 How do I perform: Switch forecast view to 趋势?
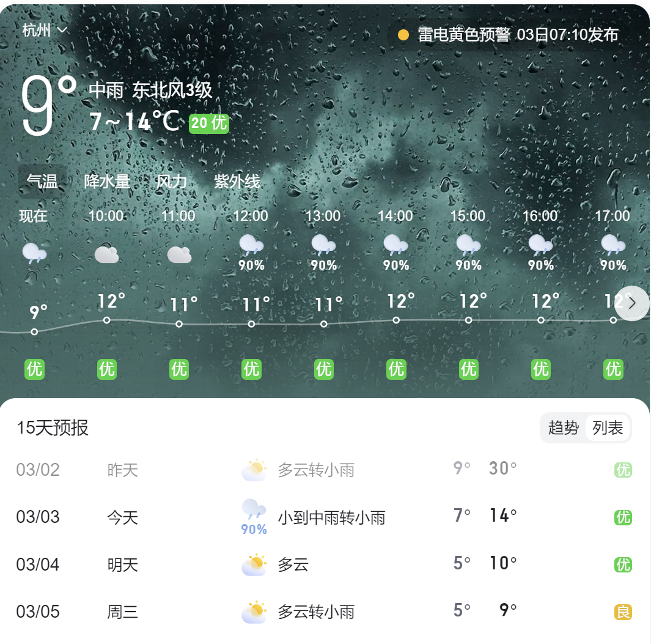(x=563, y=427)
